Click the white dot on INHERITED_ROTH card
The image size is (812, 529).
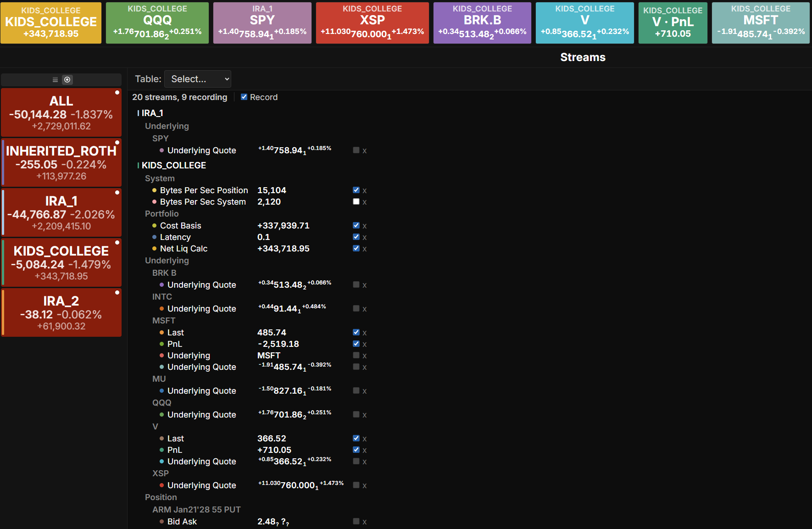click(x=117, y=143)
